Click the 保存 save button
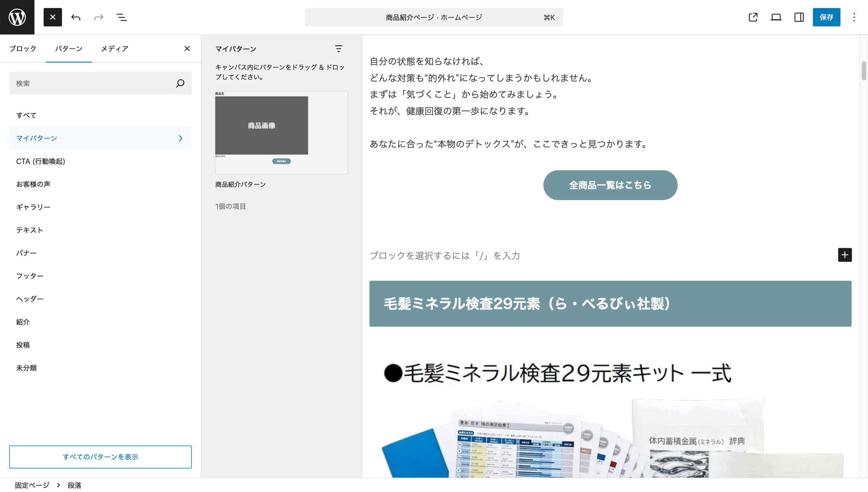Screen dimensions: 868x492 (826, 17)
